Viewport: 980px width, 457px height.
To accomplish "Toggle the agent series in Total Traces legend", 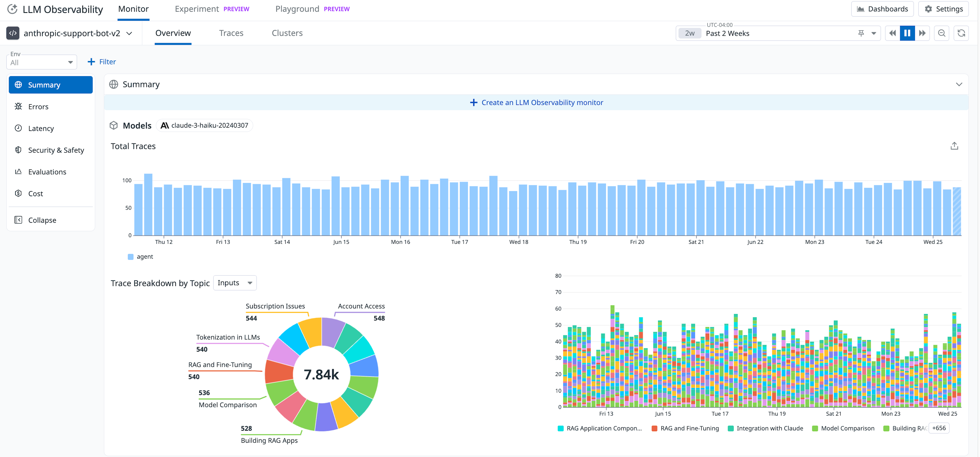I will (141, 256).
